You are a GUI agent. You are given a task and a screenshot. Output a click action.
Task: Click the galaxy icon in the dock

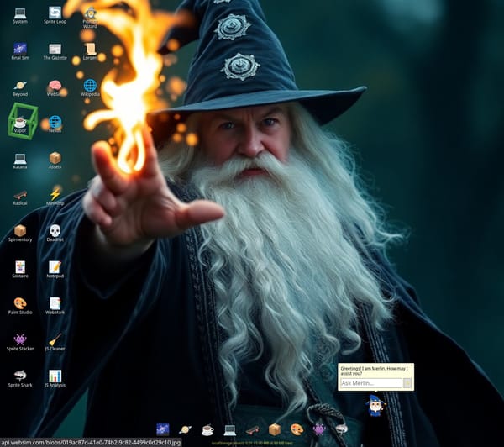[x=163, y=429]
